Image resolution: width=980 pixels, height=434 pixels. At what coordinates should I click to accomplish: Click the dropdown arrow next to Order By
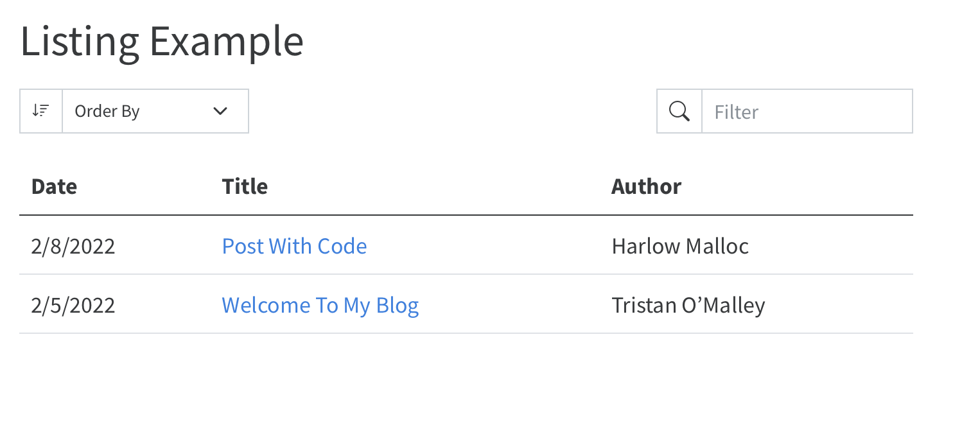(220, 110)
